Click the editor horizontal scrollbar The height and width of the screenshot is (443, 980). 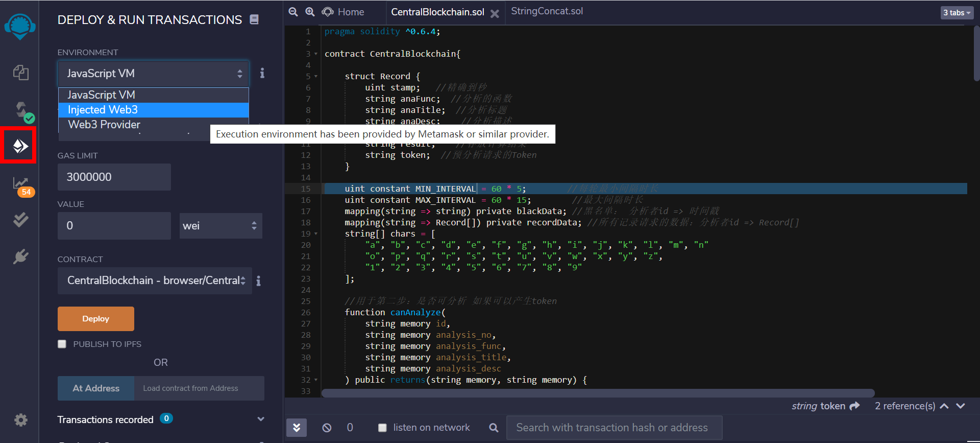[598, 393]
